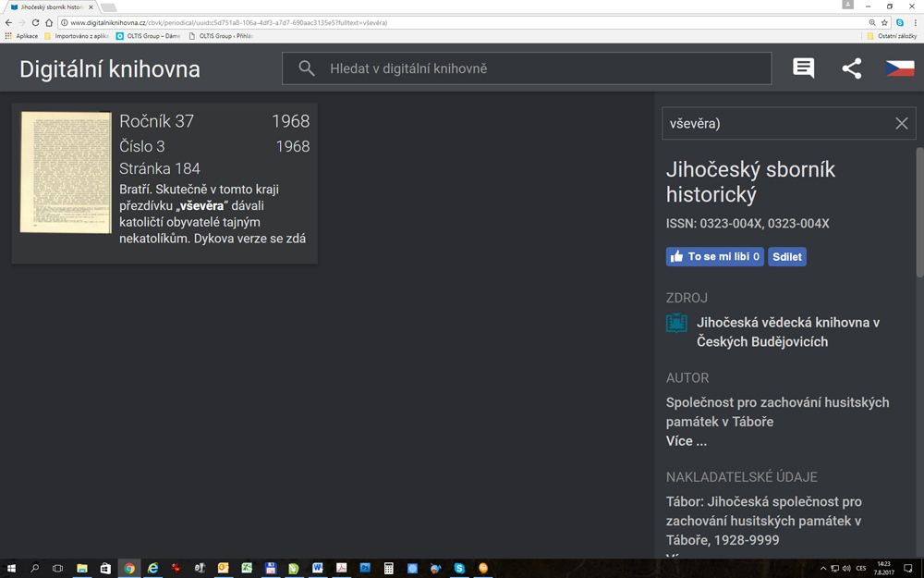Open the 'OLTIS Group – Přihlášení' bookmark
The height and width of the screenshot is (578, 924).
[220, 36]
